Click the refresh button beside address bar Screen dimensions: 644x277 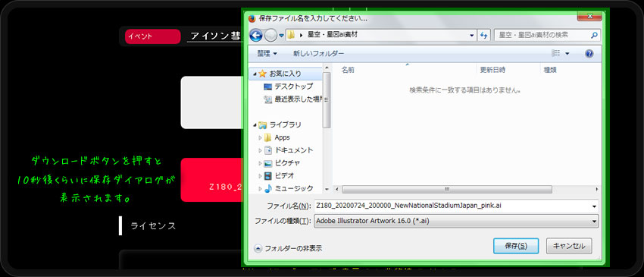point(483,35)
